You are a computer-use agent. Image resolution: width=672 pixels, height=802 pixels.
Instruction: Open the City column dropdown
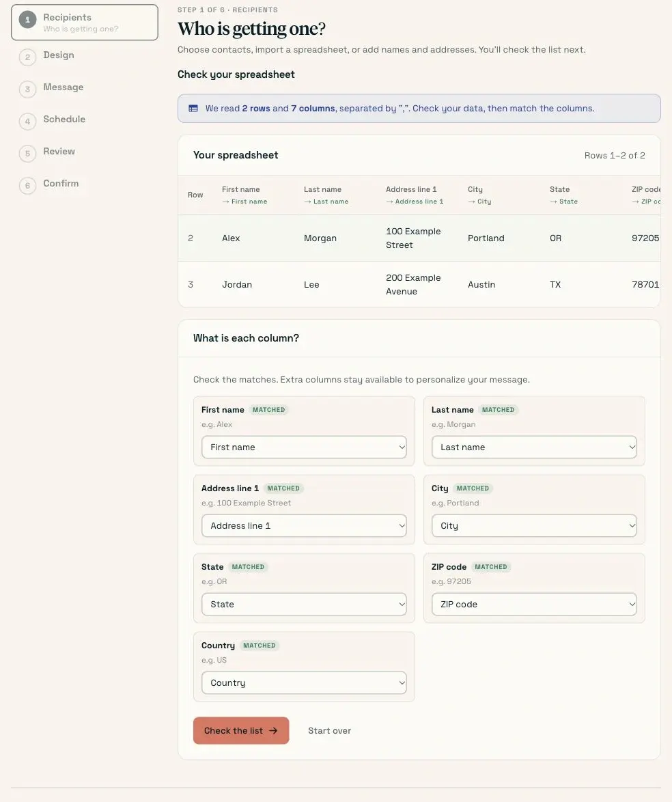(x=534, y=526)
